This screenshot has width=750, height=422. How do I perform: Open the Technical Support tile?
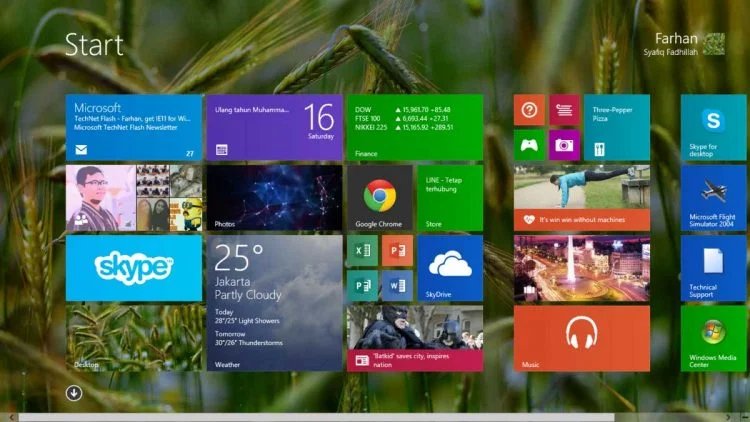coord(713,268)
